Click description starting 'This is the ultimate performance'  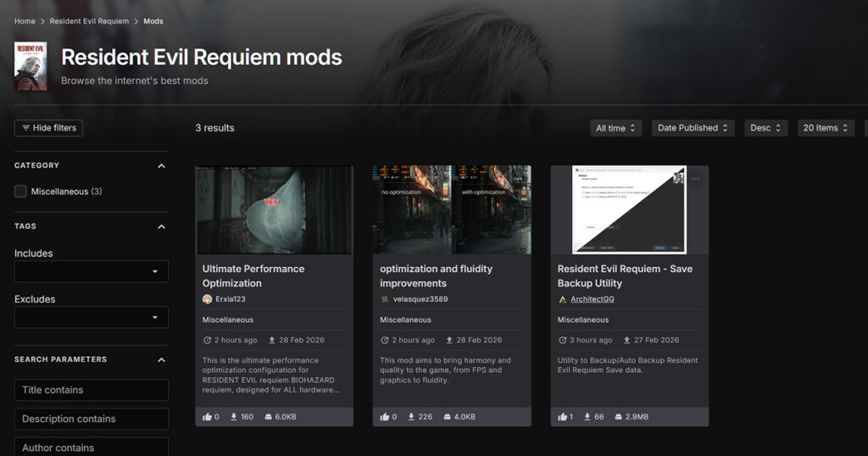270,375
